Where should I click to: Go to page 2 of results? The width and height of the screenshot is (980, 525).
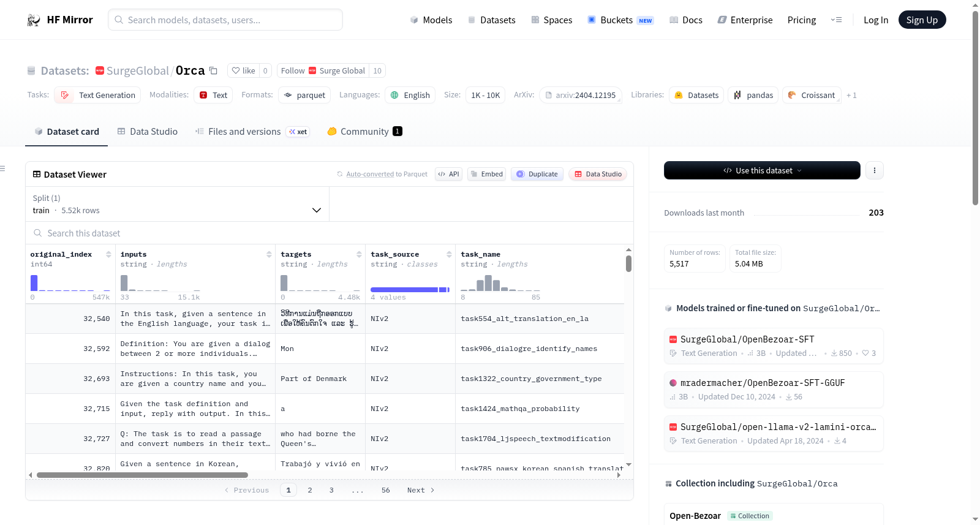(310, 490)
